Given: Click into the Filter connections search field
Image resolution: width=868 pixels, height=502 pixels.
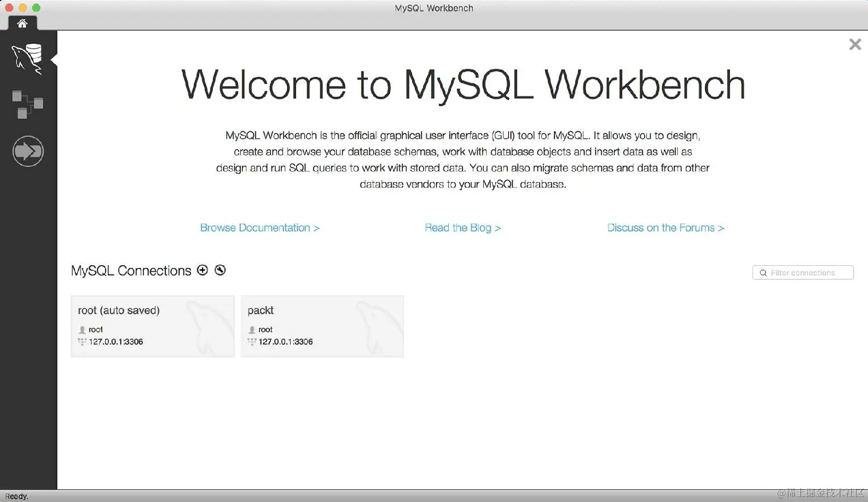Looking at the screenshot, I should pyautogui.click(x=803, y=272).
